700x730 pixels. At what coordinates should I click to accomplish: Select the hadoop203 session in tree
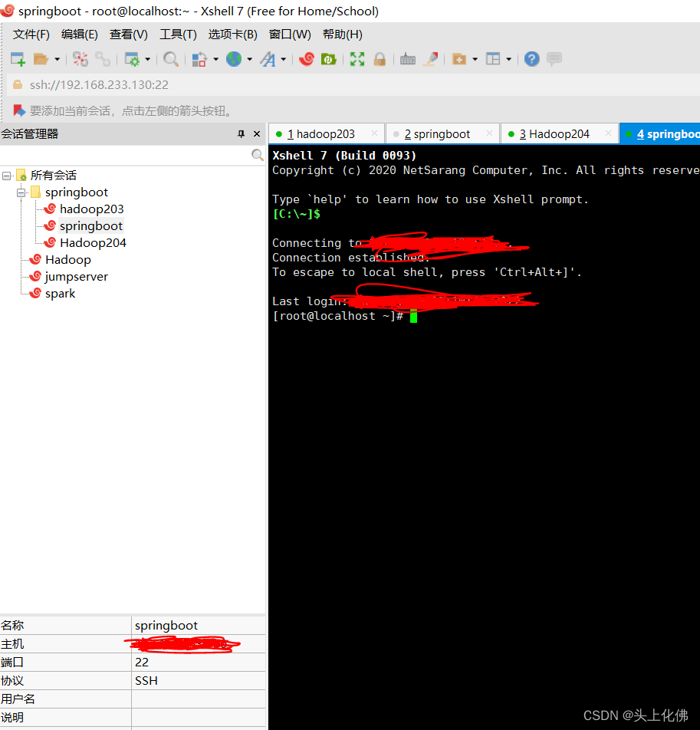(x=92, y=209)
